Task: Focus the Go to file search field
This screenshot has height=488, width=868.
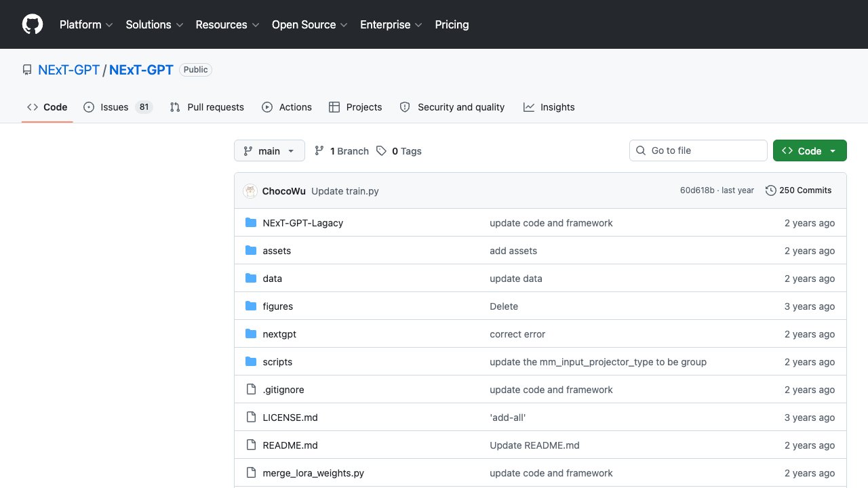Action: coord(698,150)
